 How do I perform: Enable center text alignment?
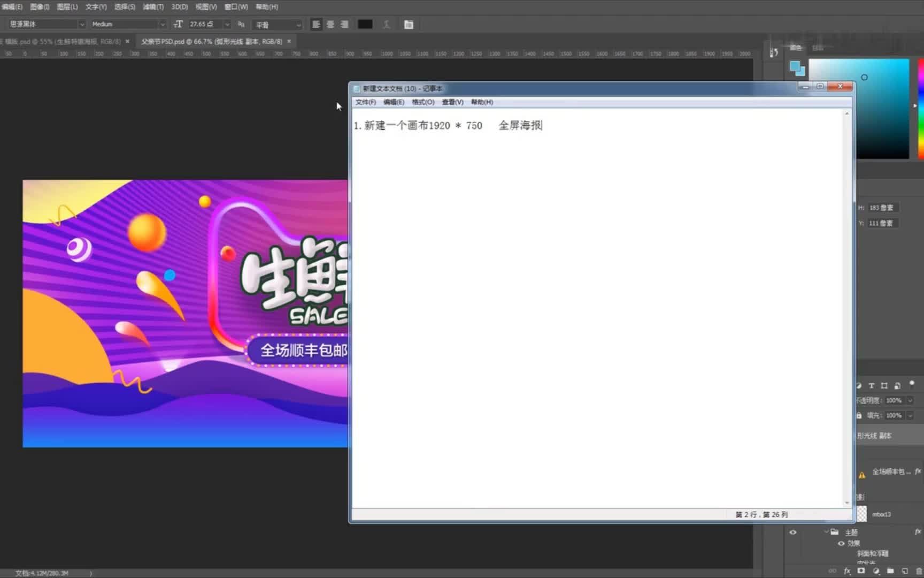[330, 24]
